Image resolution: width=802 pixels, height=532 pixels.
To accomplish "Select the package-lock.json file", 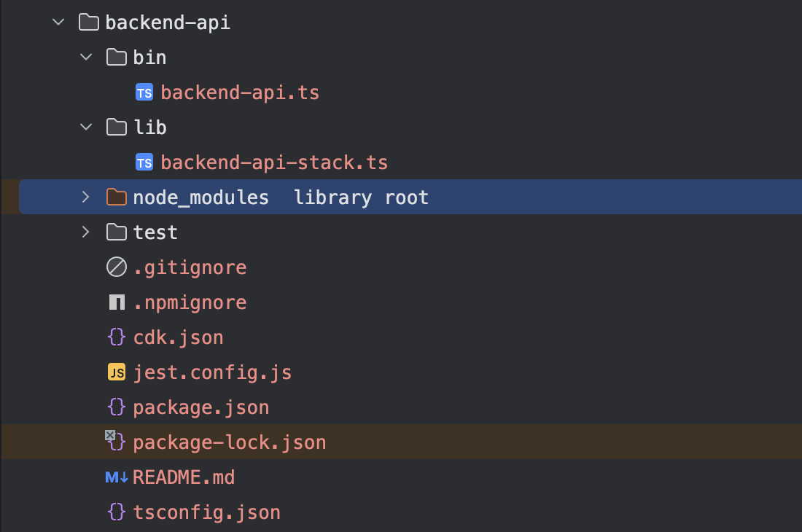I will (x=229, y=442).
